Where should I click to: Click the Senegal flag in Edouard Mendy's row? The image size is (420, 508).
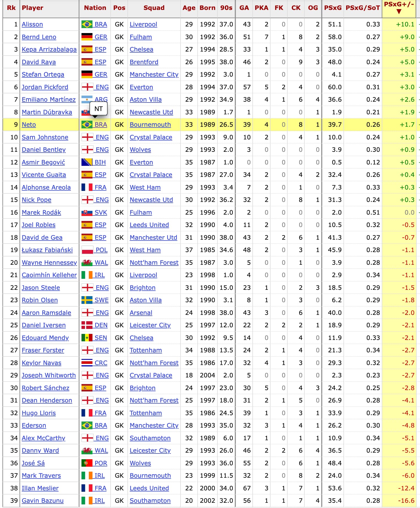(x=87, y=338)
